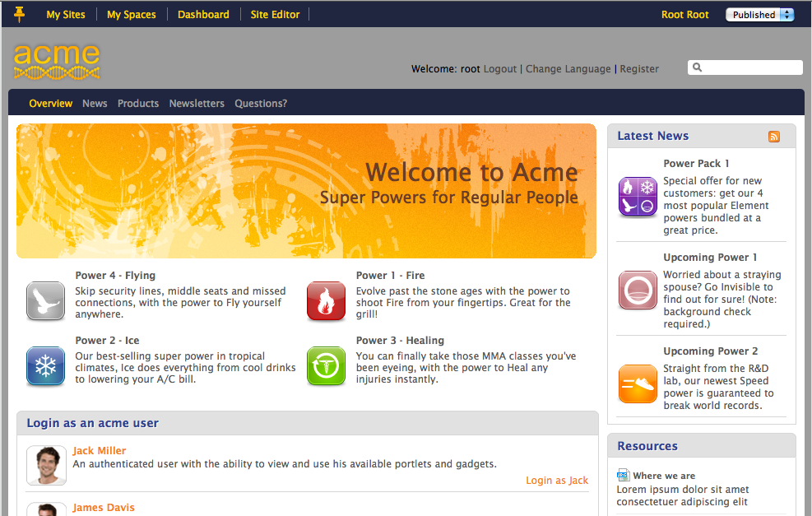Screen dimensions: 812x516
Task: Open Jack Miller user name link
Action: click(99, 451)
